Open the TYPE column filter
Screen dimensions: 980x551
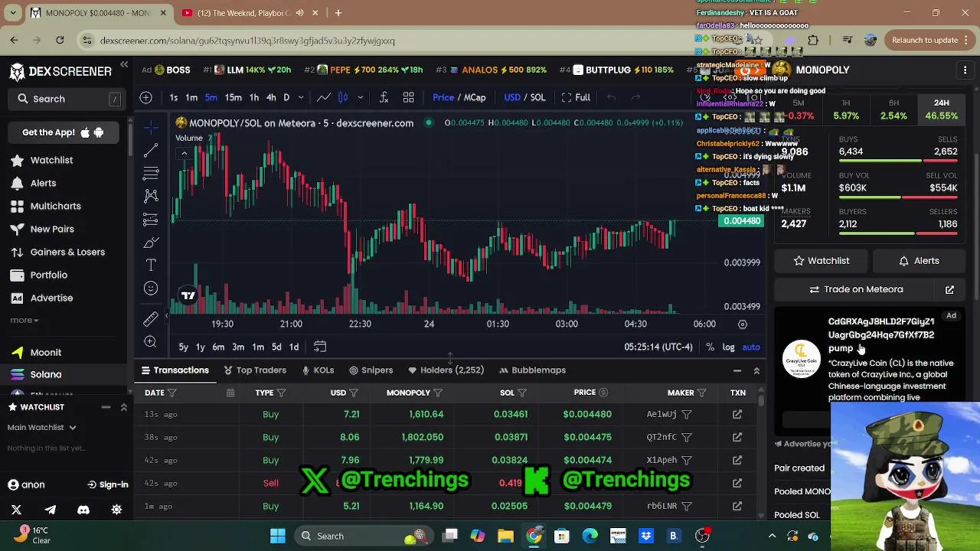tap(281, 393)
